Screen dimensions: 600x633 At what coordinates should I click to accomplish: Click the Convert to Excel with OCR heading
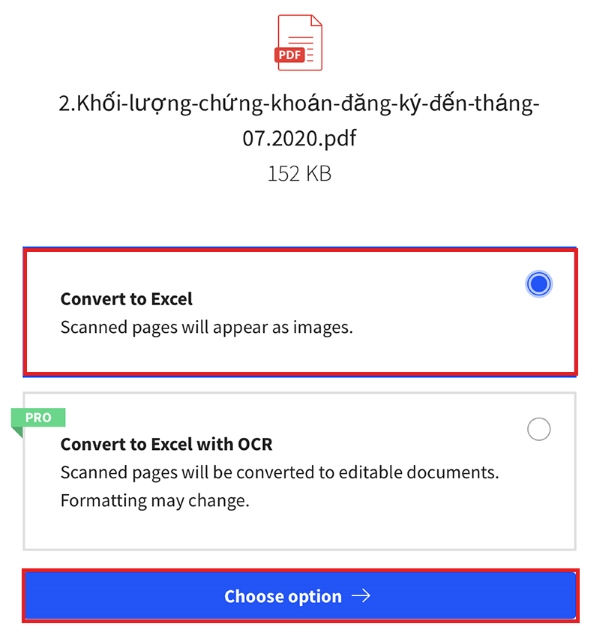[x=166, y=444]
